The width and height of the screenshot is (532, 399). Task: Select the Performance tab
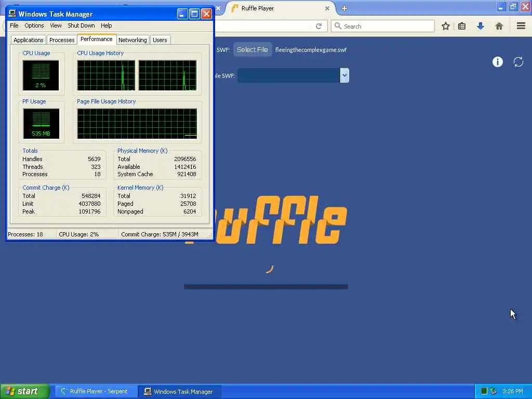point(96,39)
